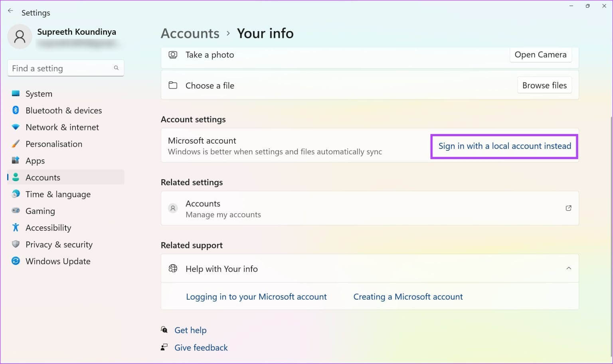The image size is (613, 364).
Task: Collapse the Help with Your info section
Action: pos(569,268)
